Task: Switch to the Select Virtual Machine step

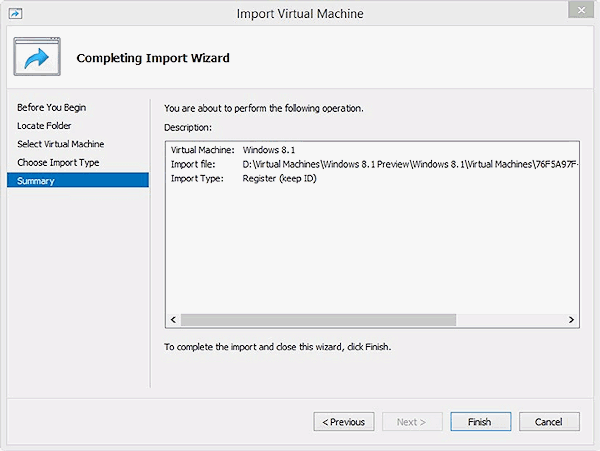Action: [60, 144]
